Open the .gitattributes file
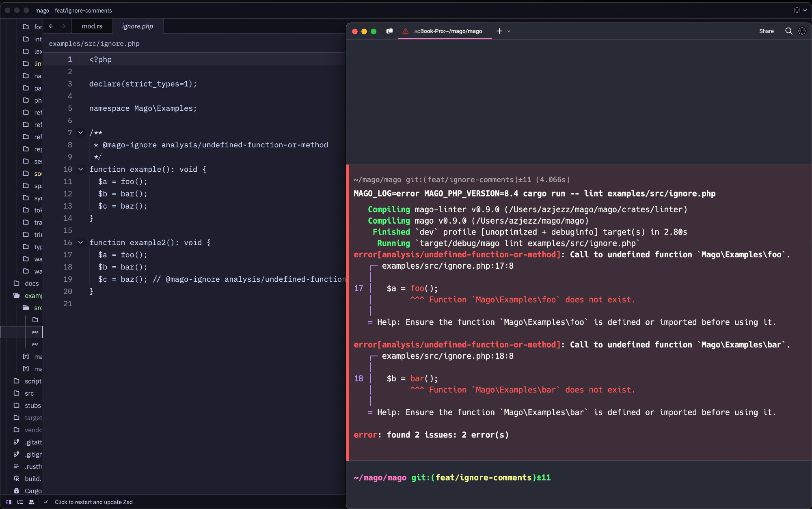The height and width of the screenshot is (509, 812). pyautogui.click(x=27, y=442)
